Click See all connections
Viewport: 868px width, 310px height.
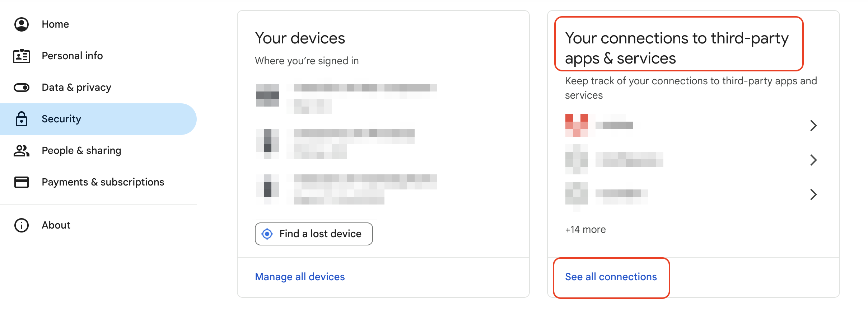611,277
